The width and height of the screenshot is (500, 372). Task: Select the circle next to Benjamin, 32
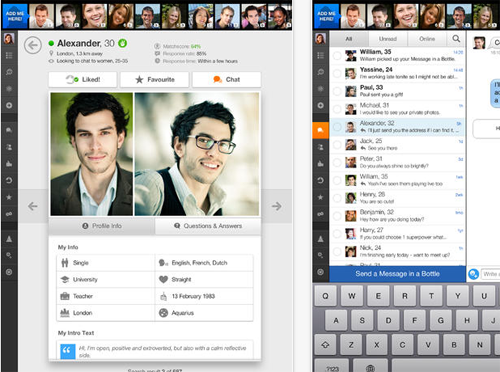[337, 216]
